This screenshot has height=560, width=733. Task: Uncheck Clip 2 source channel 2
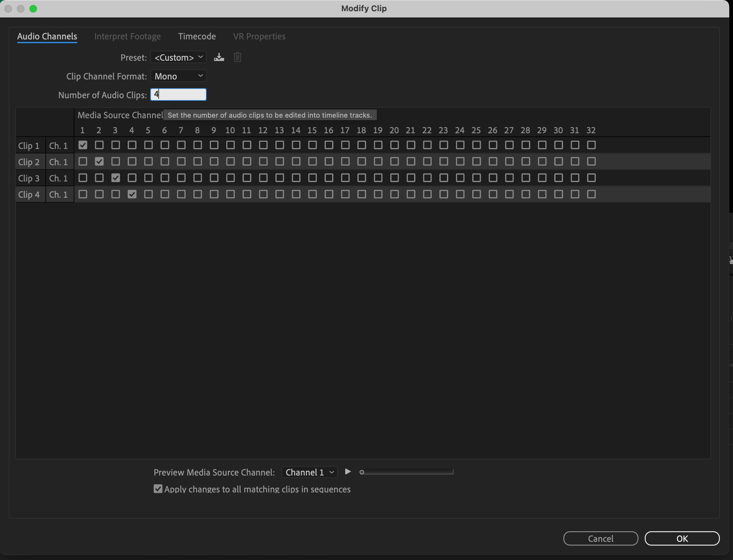click(x=99, y=161)
